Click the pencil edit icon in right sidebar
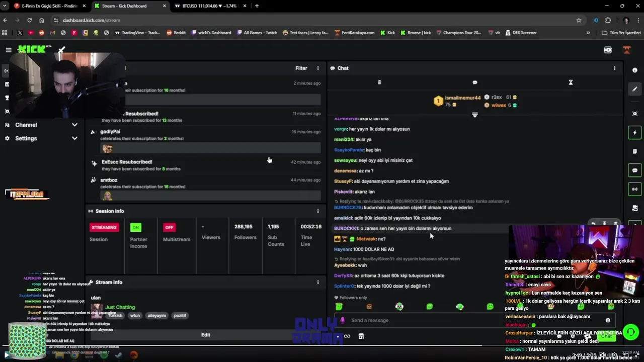The width and height of the screenshot is (644, 362). coord(635,89)
